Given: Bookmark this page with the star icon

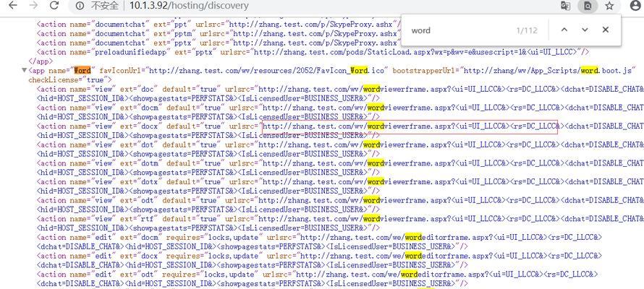Looking at the screenshot, I should tap(609, 6).
